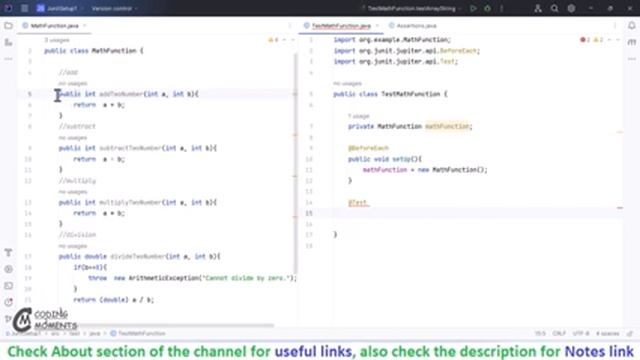Click the addTwoNumber method name
The width and height of the screenshot is (640, 360).
[121, 94]
